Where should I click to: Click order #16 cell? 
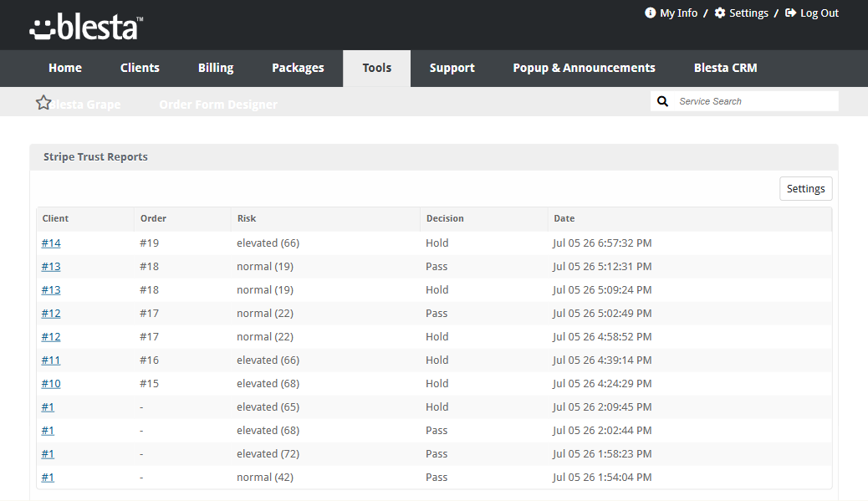tap(149, 360)
